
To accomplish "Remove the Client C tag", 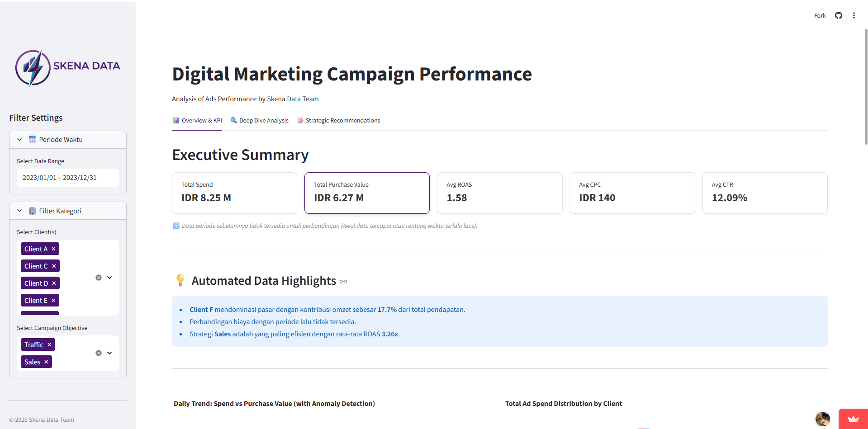I will coord(54,266).
